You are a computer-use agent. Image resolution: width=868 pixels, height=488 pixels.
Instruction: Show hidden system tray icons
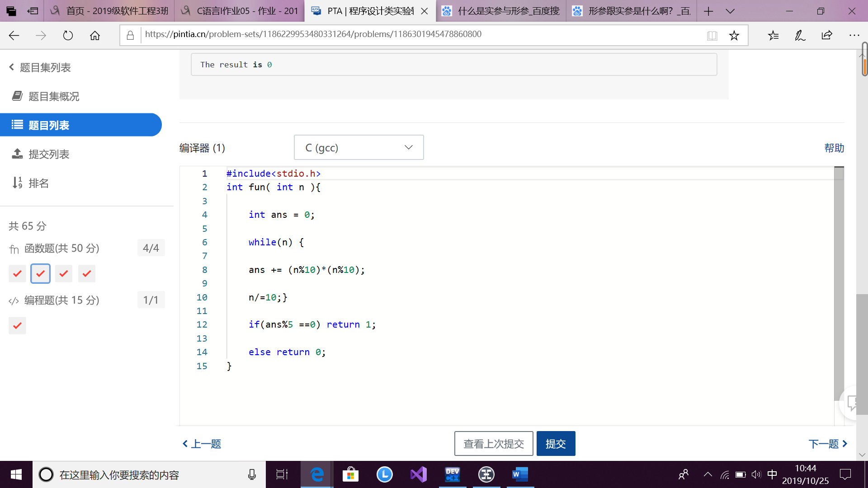pos(708,474)
